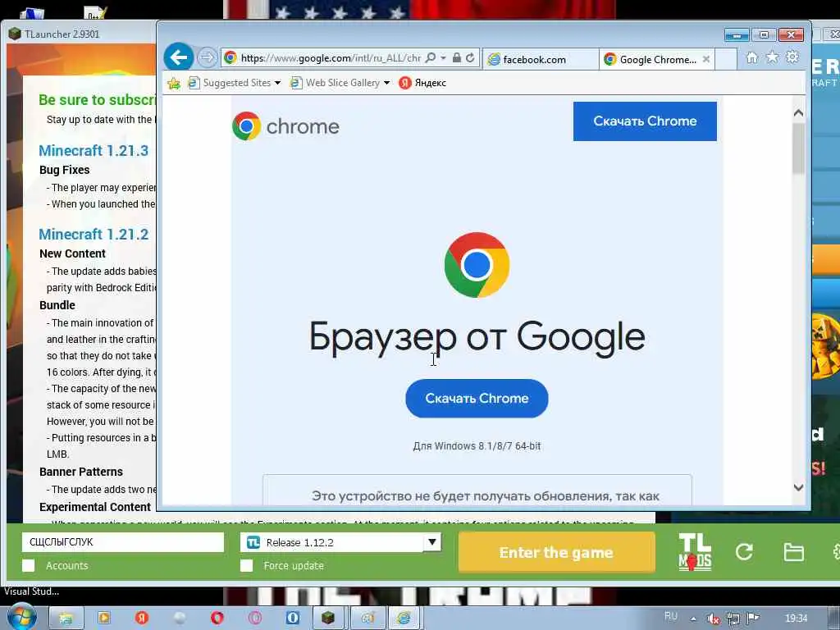Open a new blank tab
Image resolution: width=840 pixels, height=630 pixels.
725,59
